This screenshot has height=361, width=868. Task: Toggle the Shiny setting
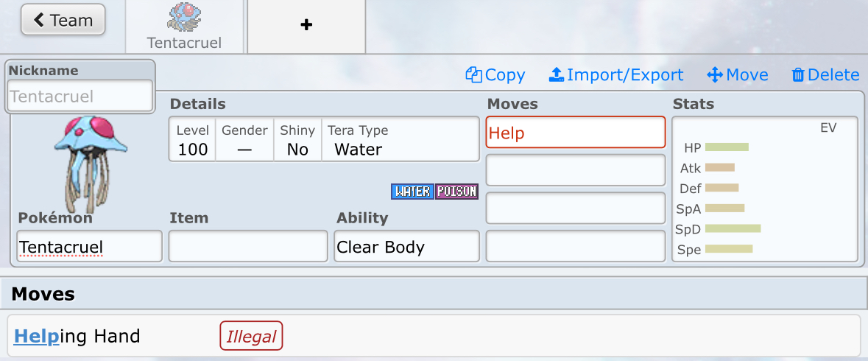coord(297,141)
